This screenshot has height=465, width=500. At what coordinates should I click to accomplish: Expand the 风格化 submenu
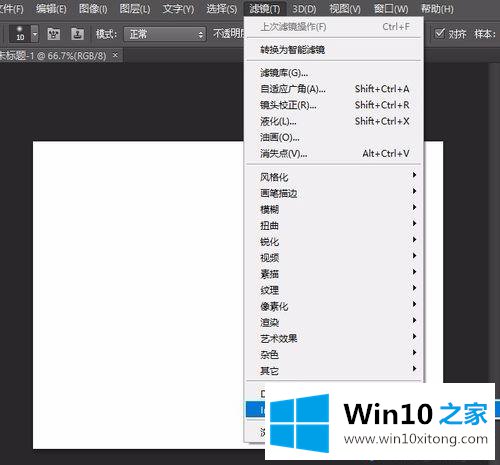(x=334, y=177)
